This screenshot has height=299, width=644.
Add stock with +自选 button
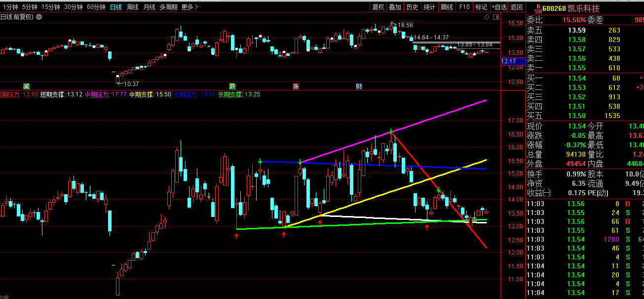(498, 7)
